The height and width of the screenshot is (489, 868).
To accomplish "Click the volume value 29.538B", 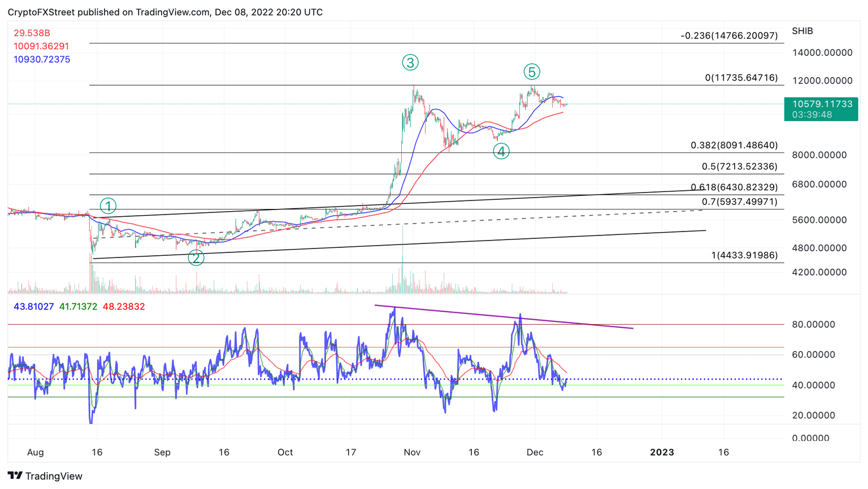I will (x=32, y=33).
